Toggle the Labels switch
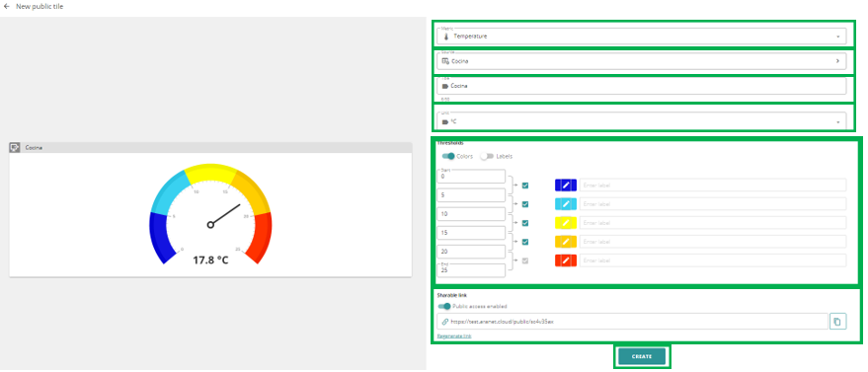 (487, 157)
